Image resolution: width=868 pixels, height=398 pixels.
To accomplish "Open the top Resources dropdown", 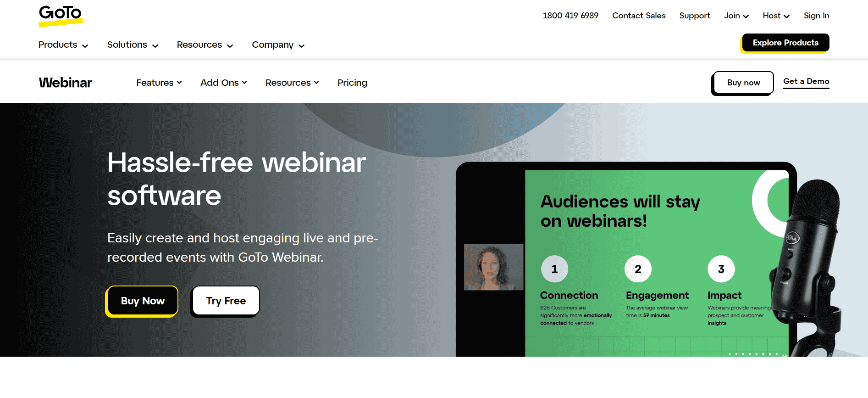I will tap(205, 45).
